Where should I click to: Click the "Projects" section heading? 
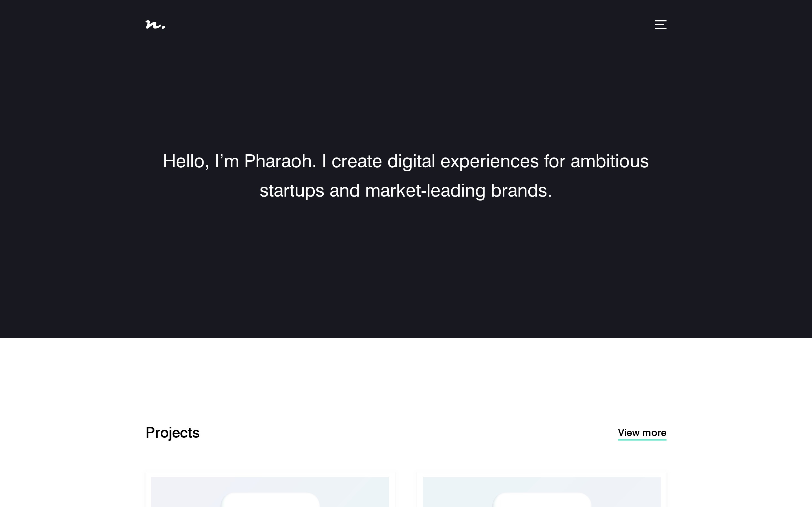(x=173, y=433)
